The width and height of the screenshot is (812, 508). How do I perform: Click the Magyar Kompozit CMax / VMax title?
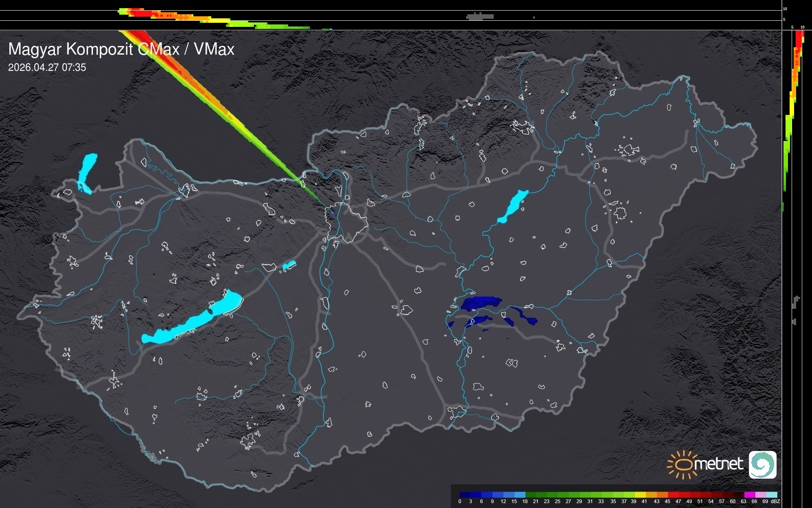coord(121,49)
